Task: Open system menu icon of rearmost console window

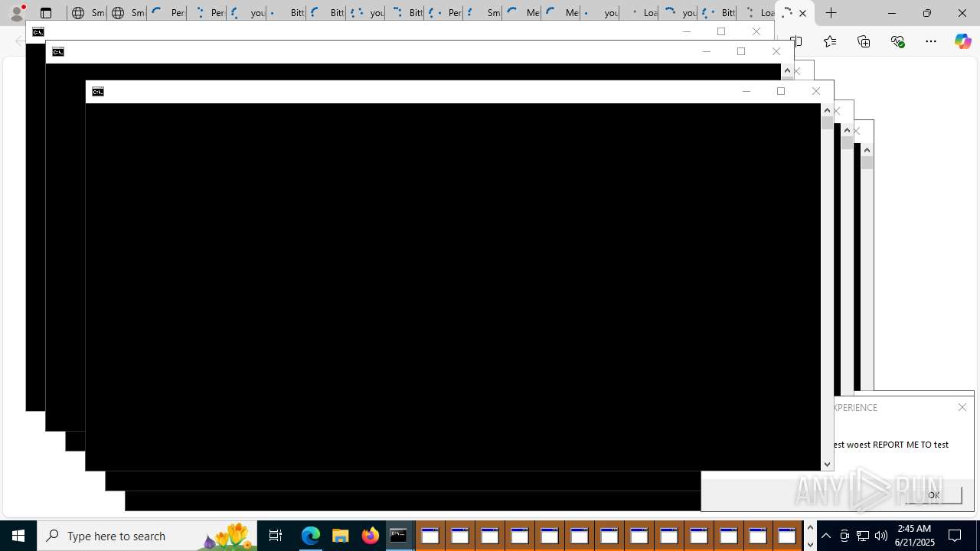Action: coord(38,32)
